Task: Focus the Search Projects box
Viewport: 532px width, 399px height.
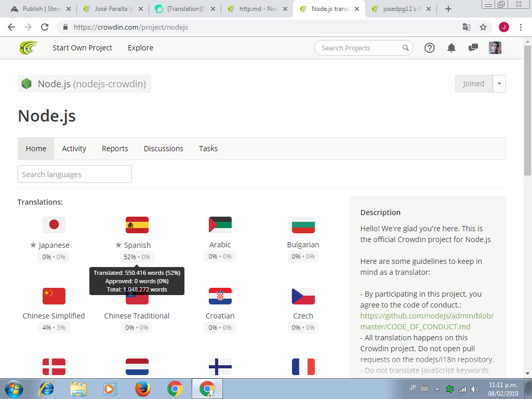Action: pyautogui.click(x=358, y=48)
